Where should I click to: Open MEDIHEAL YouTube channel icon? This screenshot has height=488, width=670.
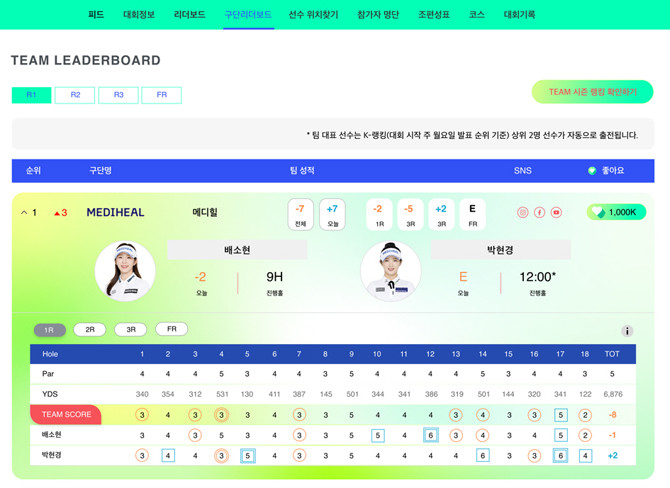click(556, 213)
